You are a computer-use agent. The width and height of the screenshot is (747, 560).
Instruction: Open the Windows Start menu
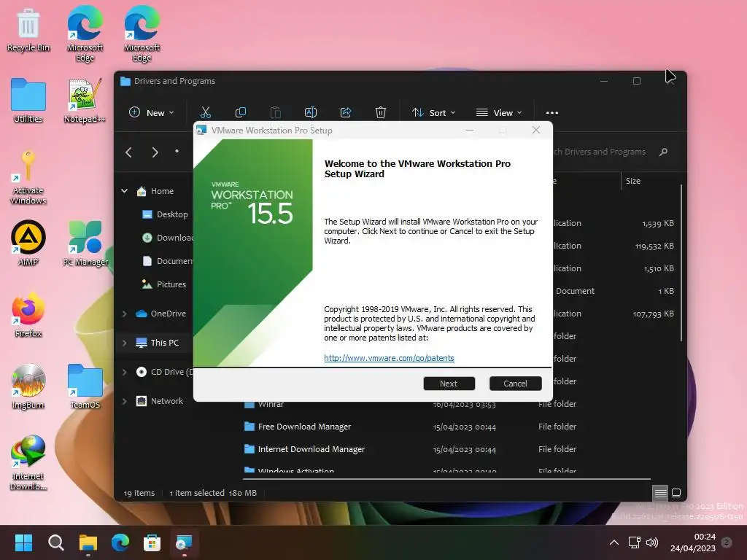click(24, 542)
